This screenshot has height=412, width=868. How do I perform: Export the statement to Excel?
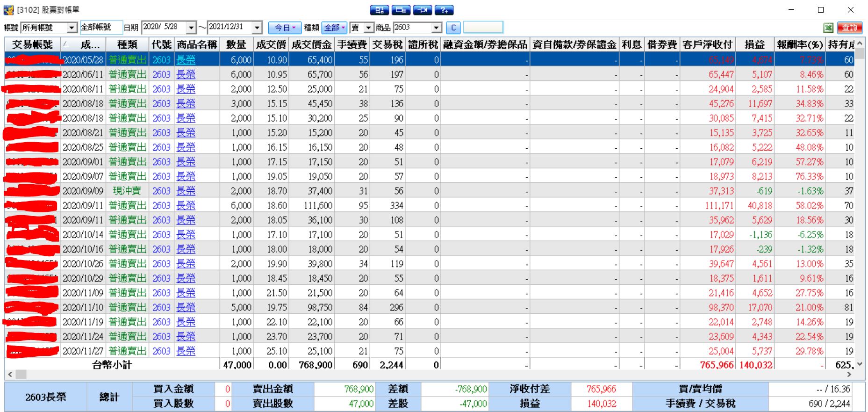(828, 28)
